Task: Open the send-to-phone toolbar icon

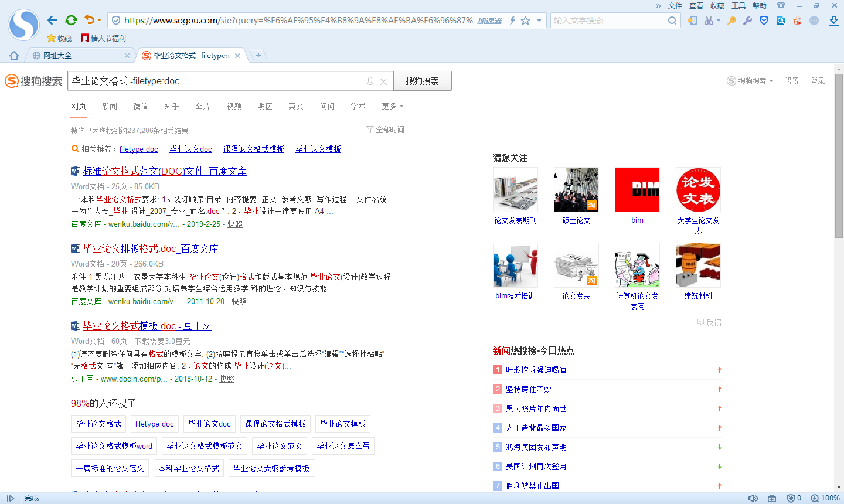Action: click(692, 21)
